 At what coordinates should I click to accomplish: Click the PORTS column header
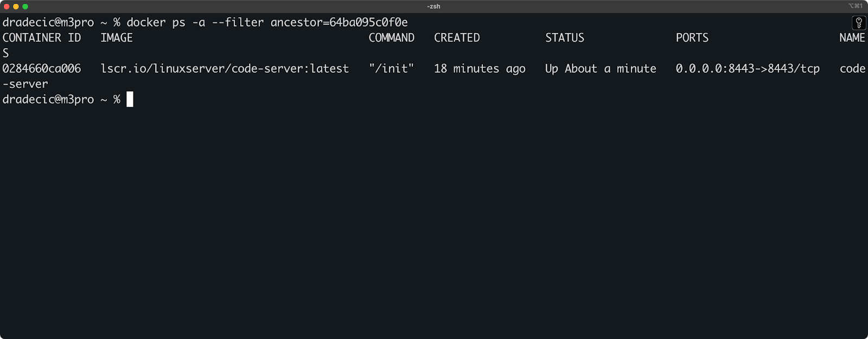(x=692, y=38)
